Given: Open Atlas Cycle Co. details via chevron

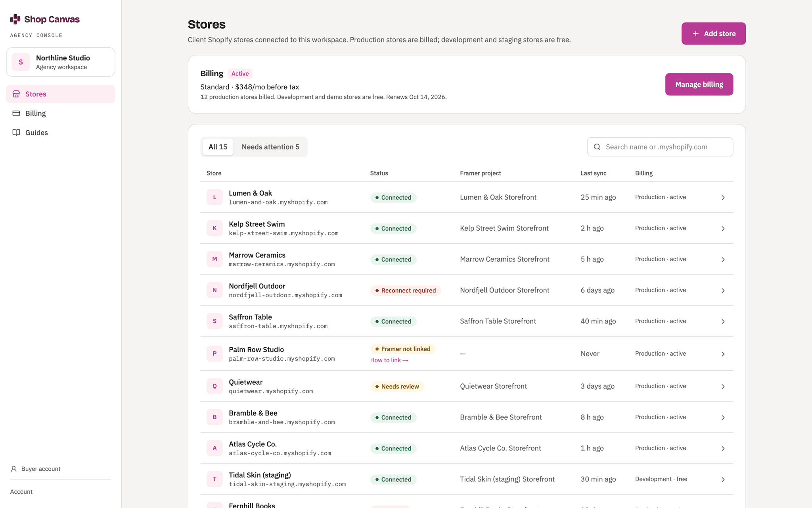Looking at the screenshot, I should (723, 448).
